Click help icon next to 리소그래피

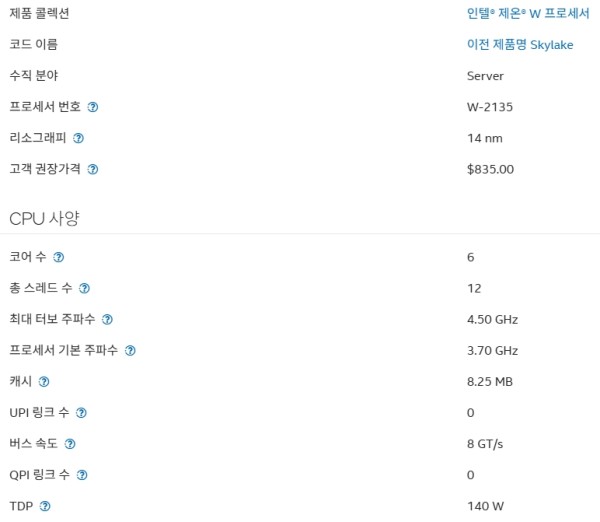click(78, 138)
